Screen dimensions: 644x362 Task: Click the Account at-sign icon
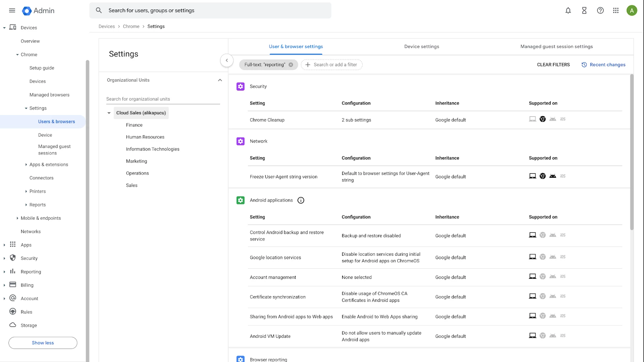(13, 298)
